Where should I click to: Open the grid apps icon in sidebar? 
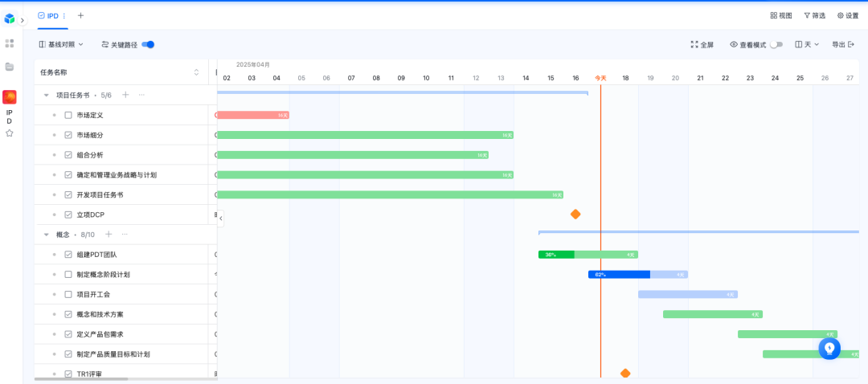10,43
